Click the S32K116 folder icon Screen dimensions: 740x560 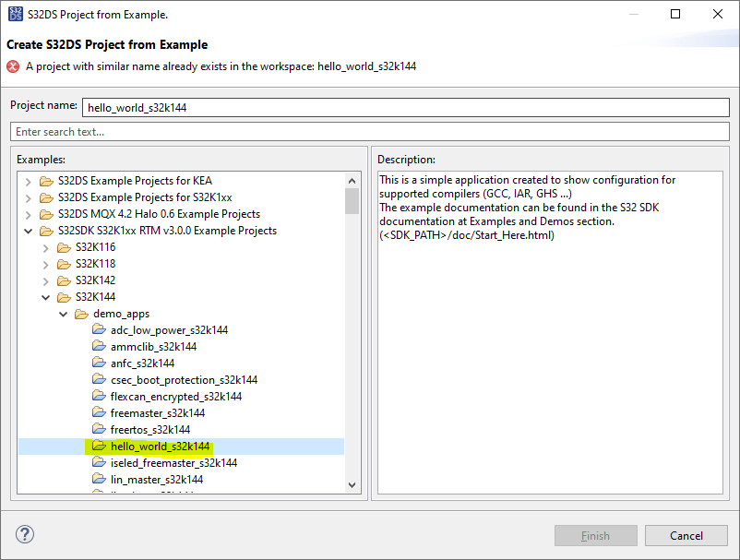[x=64, y=247]
